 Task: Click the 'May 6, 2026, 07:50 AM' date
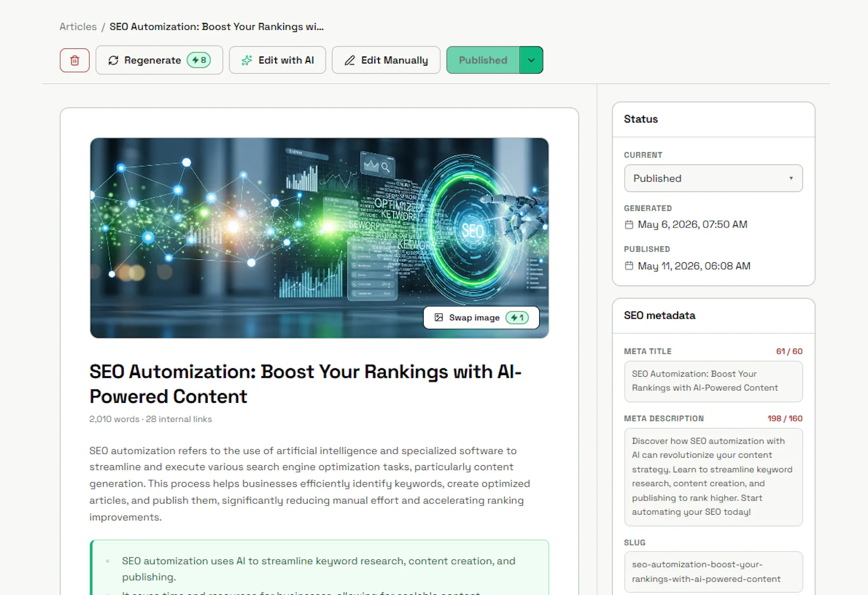[x=693, y=225]
